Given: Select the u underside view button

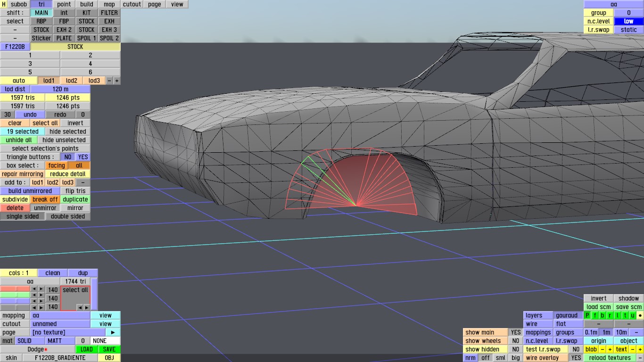Looking at the screenshot, I should (x=633, y=315).
